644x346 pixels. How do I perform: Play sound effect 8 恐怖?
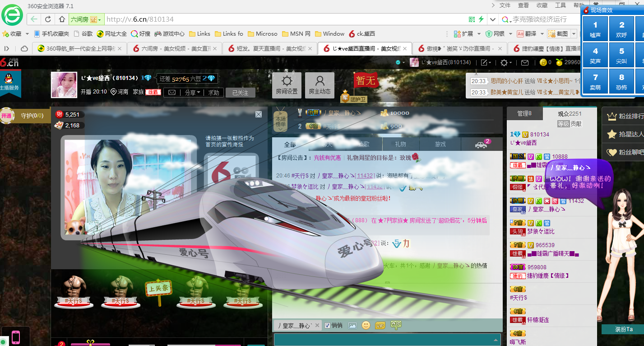click(x=621, y=81)
